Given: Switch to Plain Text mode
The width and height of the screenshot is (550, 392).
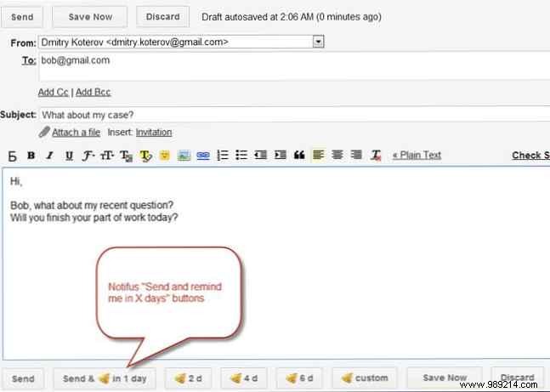Looking at the screenshot, I should [417, 155].
